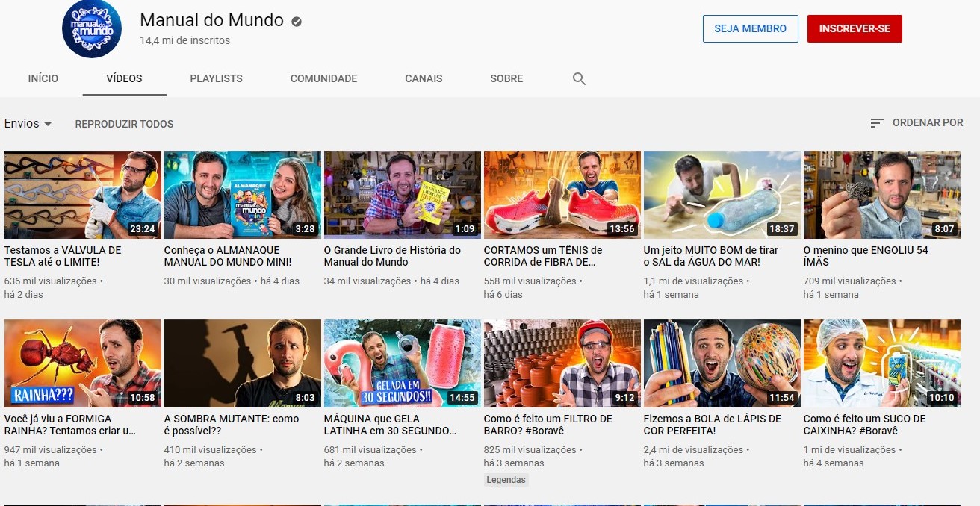Select the VÍDEOS tab
This screenshot has width=980, height=506.
point(124,78)
